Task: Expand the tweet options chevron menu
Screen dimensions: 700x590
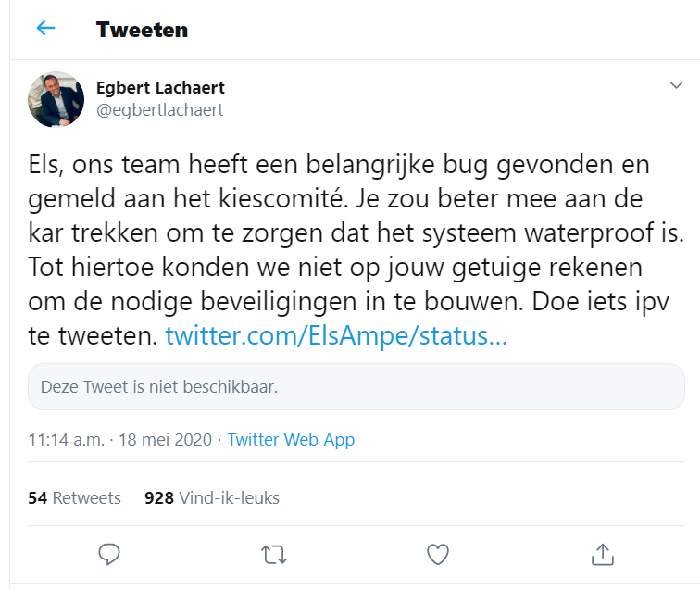Action: point(675,86)
